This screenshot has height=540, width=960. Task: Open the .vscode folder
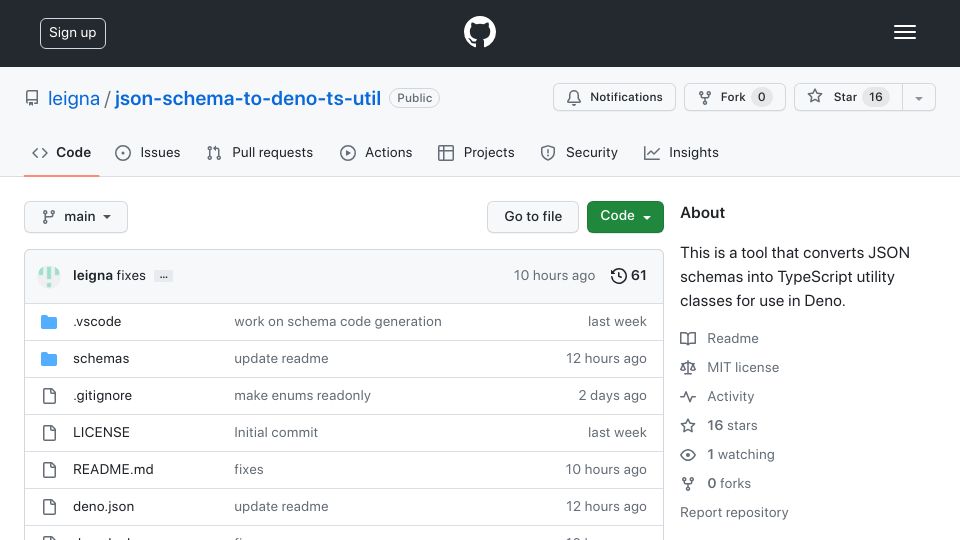pos(97,321)
